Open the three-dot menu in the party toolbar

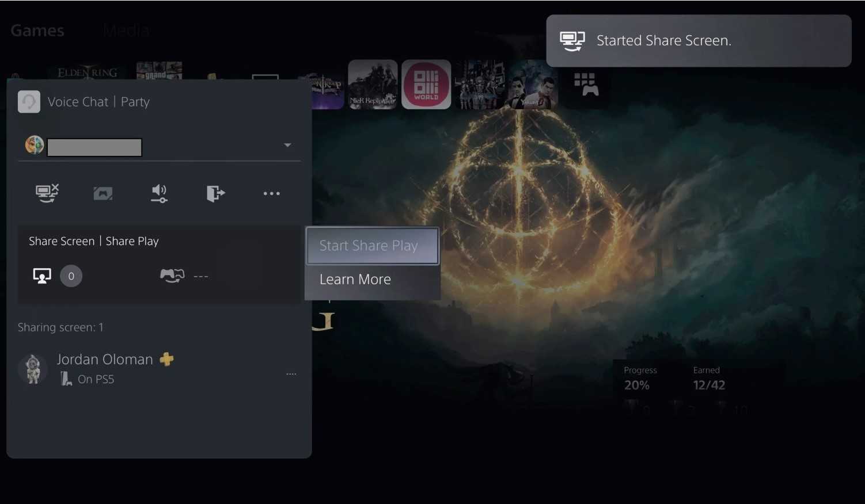[x=271, y=193]
